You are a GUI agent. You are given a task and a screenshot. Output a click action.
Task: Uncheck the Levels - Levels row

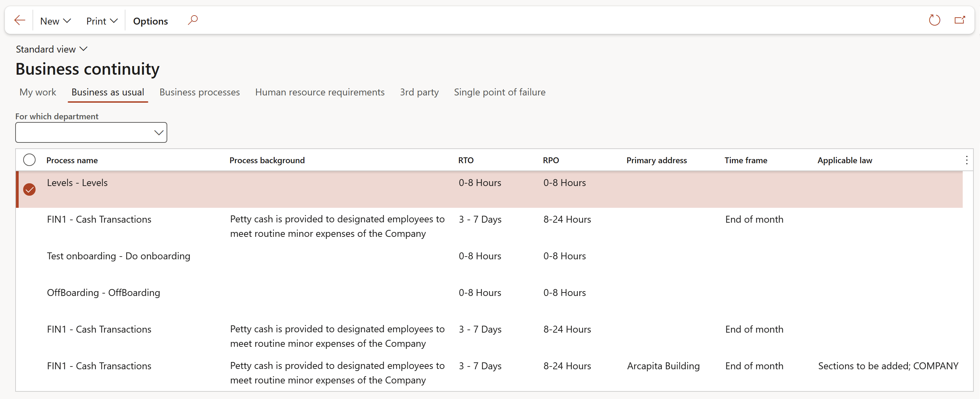[x=29, y=189]
